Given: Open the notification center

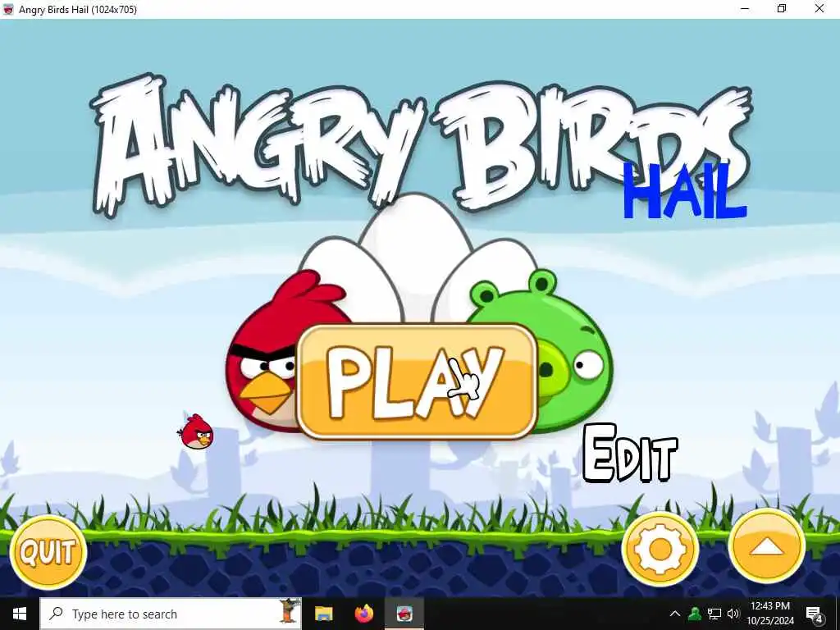Looking at the screenshot, I should point(815,614).
